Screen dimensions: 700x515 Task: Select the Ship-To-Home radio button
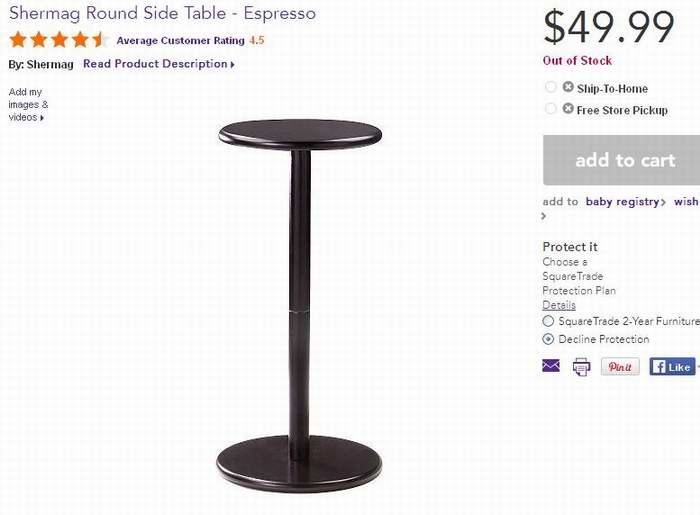point(550,87)
